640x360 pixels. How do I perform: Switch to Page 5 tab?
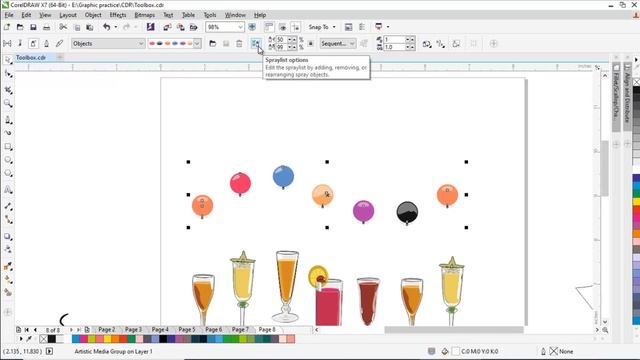187,329
